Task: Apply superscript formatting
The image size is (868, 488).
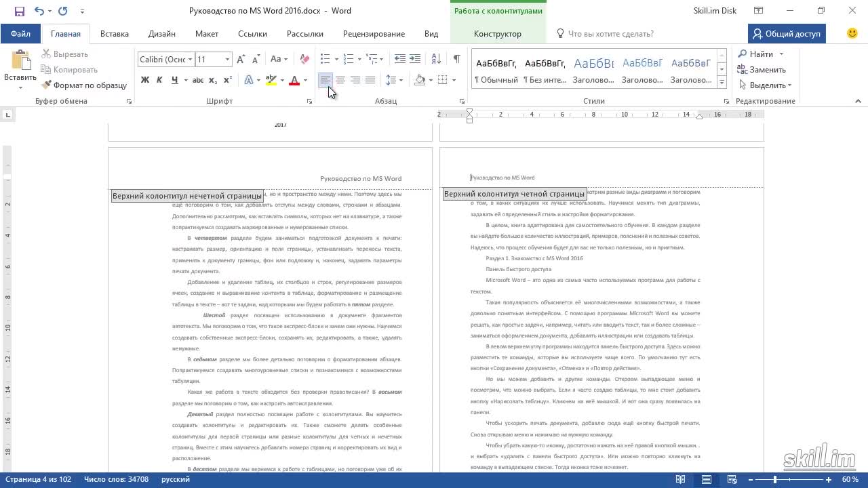Action: [228, 80]
